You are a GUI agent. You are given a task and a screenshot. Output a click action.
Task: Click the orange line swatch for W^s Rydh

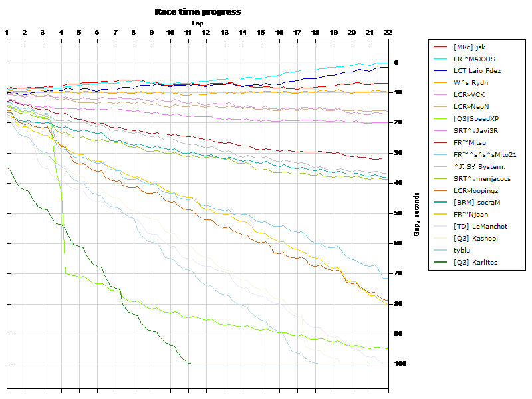coord(440,82)
